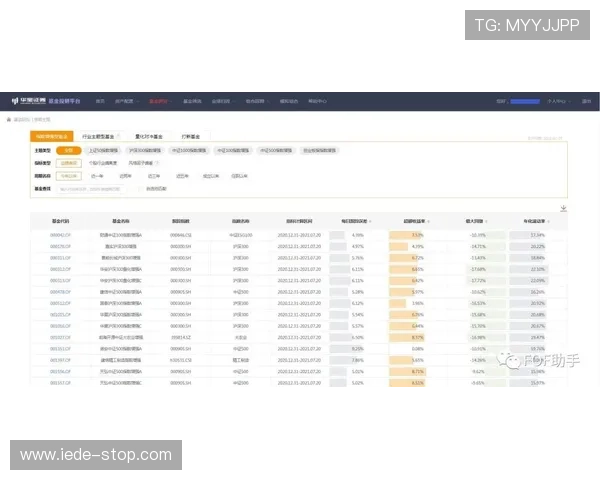The image size is (600, 480).
Task: Click the 基金名称 column header
Action: click(x=121, y=221)
